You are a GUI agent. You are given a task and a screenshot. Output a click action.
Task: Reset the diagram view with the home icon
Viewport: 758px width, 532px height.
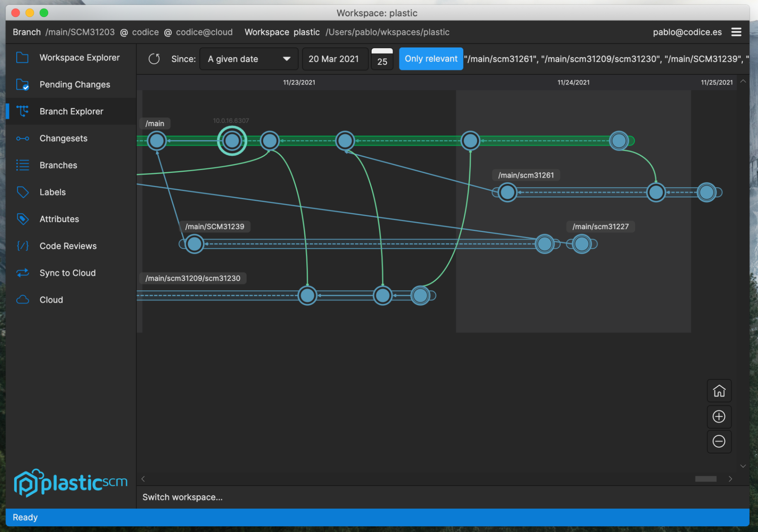coord(719,391)
